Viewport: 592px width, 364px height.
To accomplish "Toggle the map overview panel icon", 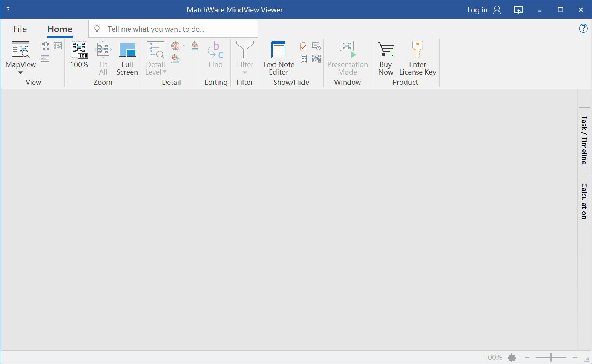I will 316,58.
